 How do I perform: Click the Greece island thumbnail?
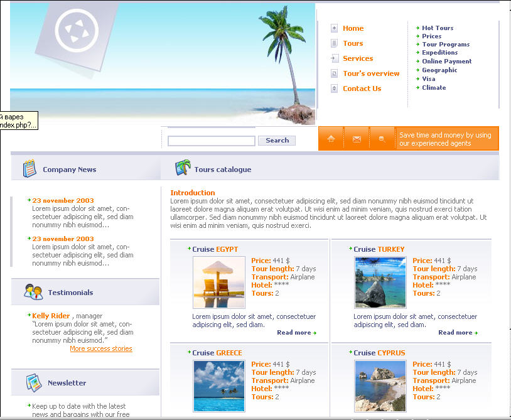click(x=219, y=386)
